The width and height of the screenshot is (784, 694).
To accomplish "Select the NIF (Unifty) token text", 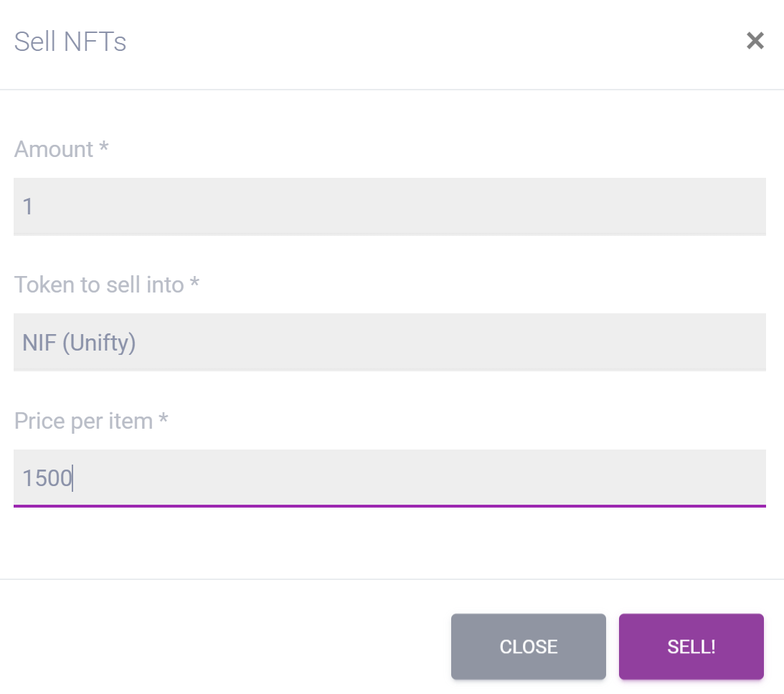I will (x=79, y=343).
